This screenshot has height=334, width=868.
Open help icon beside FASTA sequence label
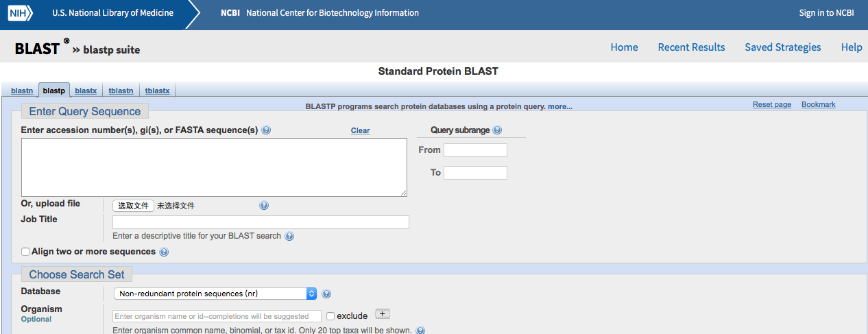point(266,130)
